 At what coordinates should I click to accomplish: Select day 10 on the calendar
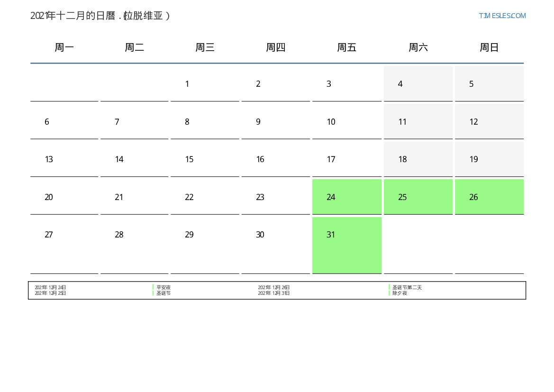pos(346,122)
